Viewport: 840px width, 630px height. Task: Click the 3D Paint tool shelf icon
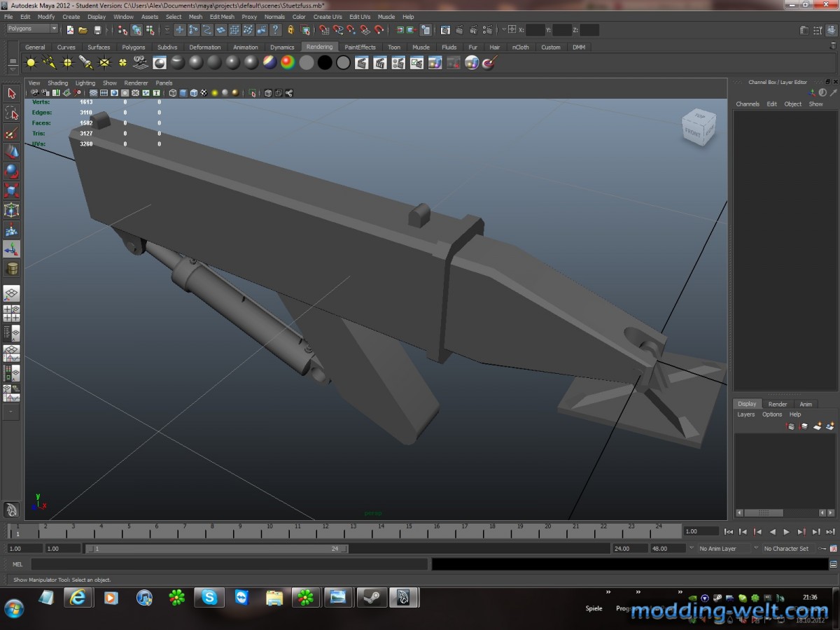[x=489, y=63]
